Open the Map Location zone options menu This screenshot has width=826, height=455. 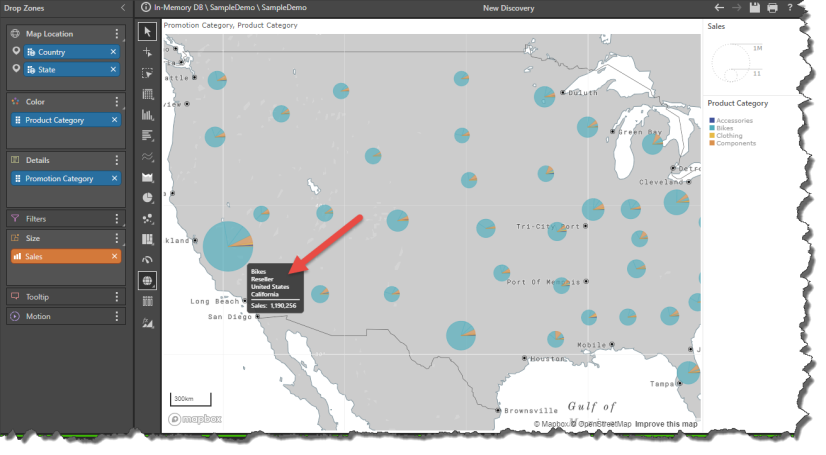pos(118,33)
